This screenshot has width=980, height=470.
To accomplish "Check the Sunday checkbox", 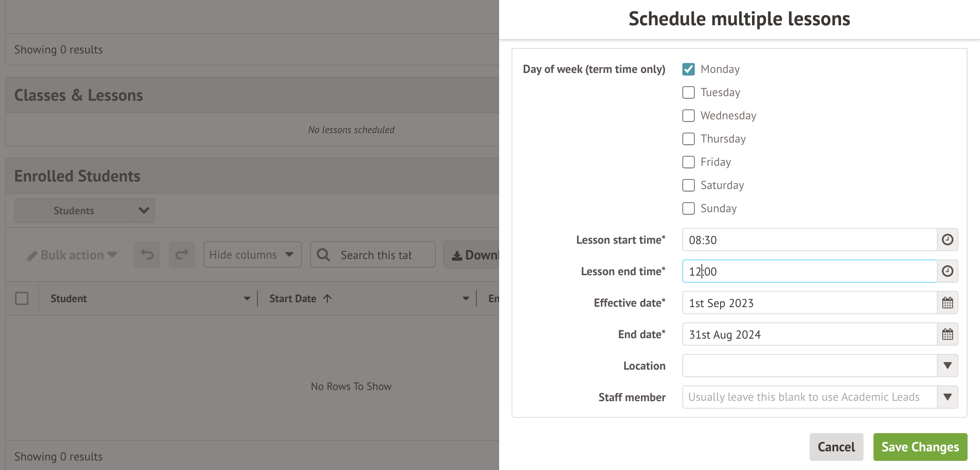I will (x=688, y=208).
